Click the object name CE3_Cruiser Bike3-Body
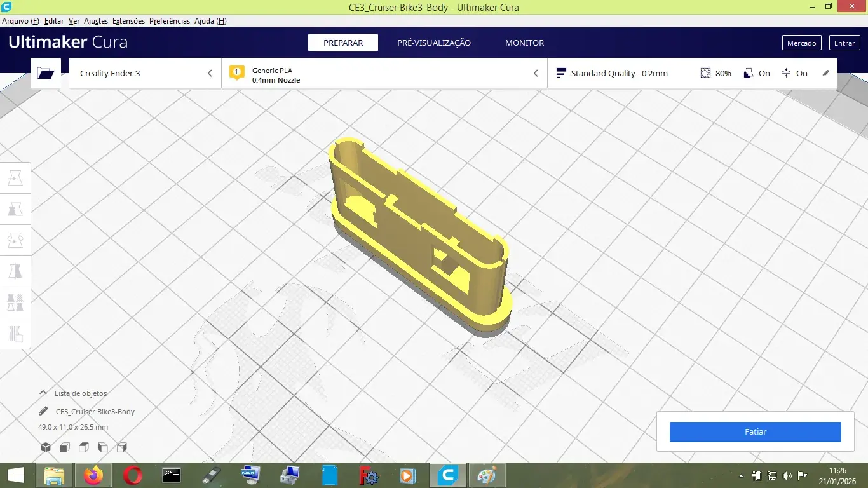Screen dimensions: 868x488 point(95,412)
